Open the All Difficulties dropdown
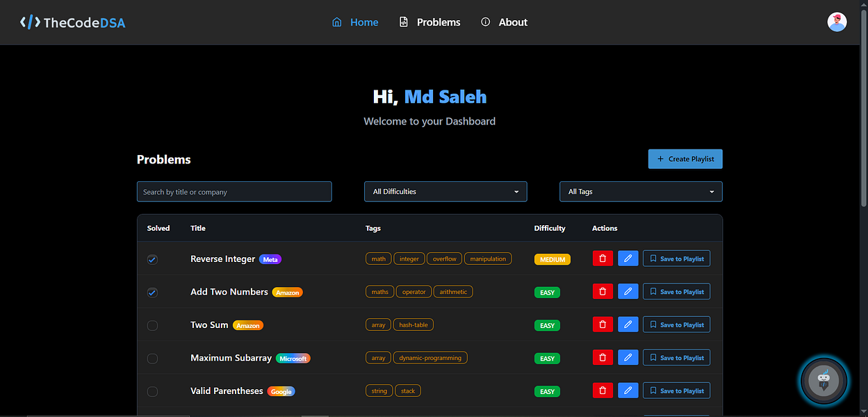Image resolution: width=868 pixels, height=417 pixels. click(445, 192)
